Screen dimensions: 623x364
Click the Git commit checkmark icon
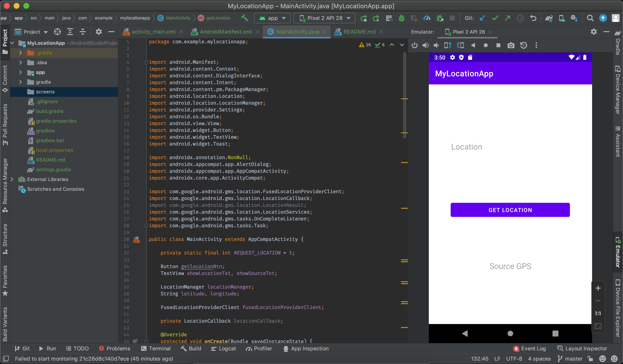495,18
